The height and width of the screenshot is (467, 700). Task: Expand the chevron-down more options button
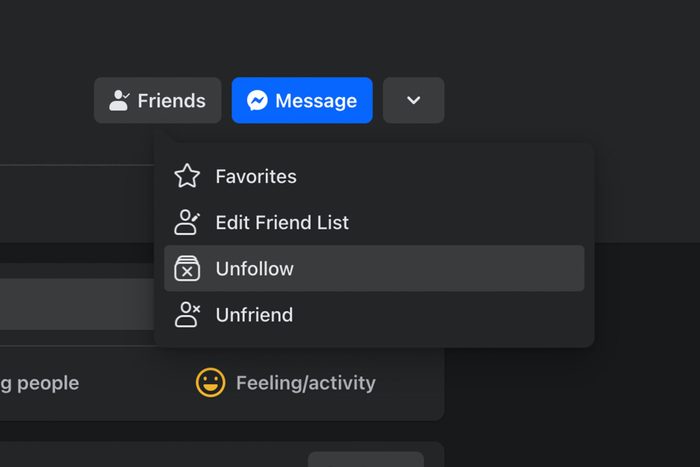(x=413, y=101)
